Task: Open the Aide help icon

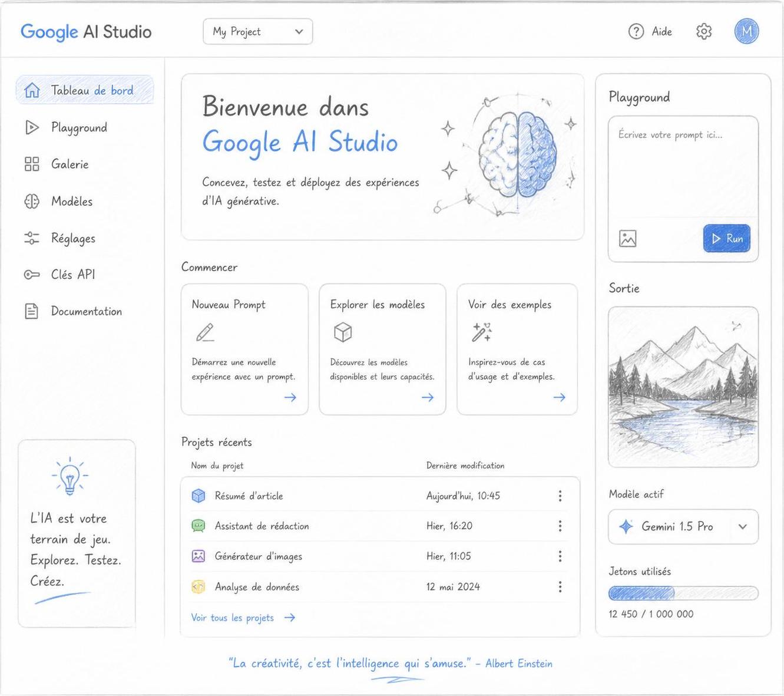Action: point(636,31)
